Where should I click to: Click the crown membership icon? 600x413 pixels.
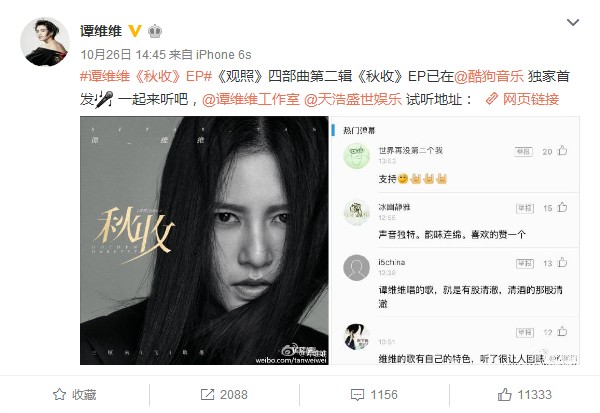coord(155,31)
